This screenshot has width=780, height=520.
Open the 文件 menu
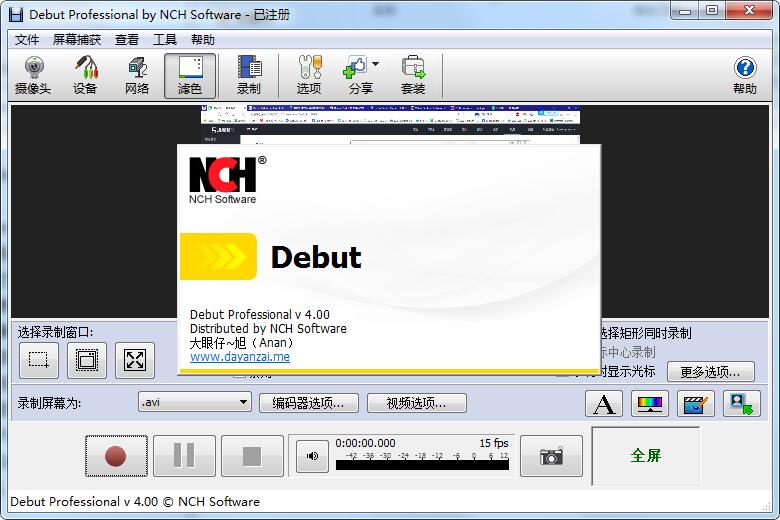(x=27, y=40)
